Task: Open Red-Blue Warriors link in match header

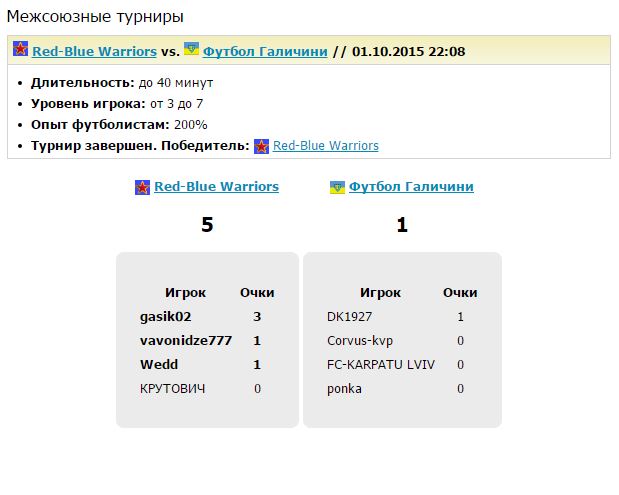Action: coord(94,51)
